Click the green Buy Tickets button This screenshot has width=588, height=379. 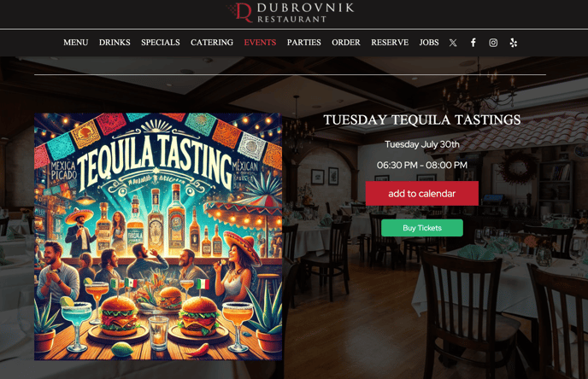pos(422,228)
